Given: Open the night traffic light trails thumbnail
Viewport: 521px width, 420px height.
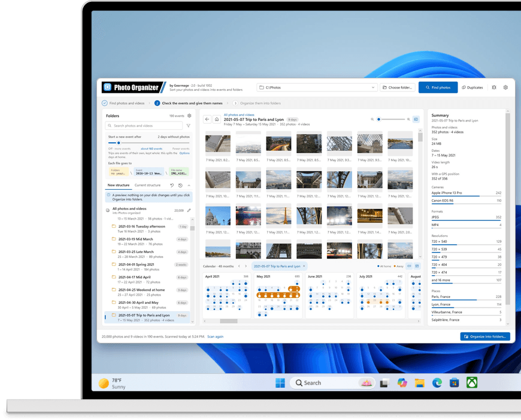Looking at the screenshot, I should 278,144.
